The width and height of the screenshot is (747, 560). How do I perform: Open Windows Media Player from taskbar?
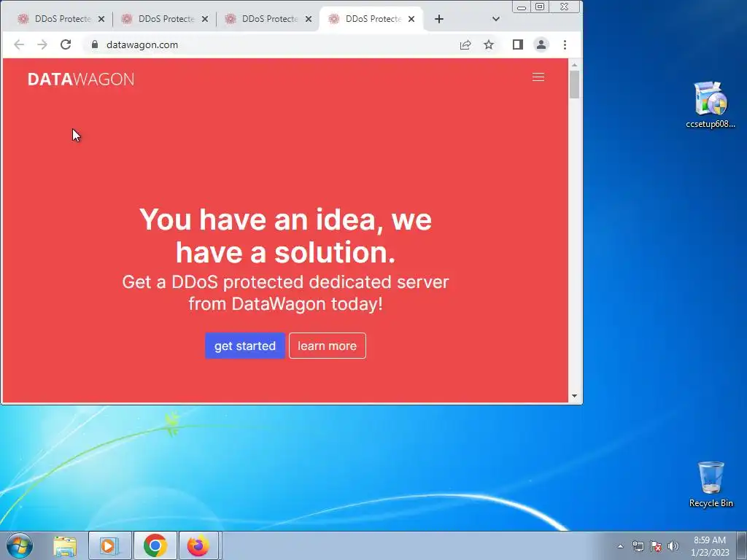[x=109, y=545]
